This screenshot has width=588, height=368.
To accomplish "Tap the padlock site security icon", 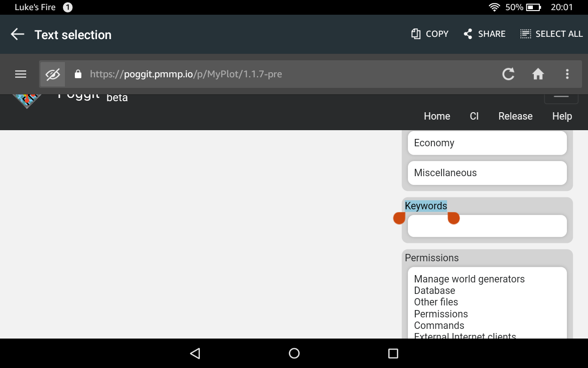I will tap(78, 74).
